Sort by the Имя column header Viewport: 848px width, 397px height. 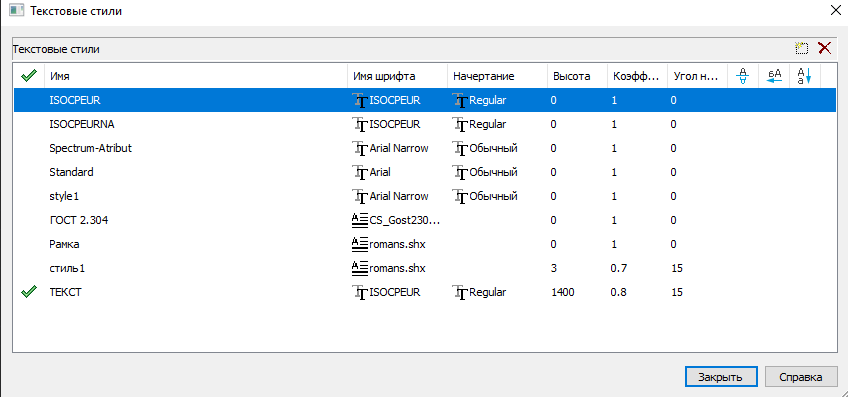[x=195, y=76]
